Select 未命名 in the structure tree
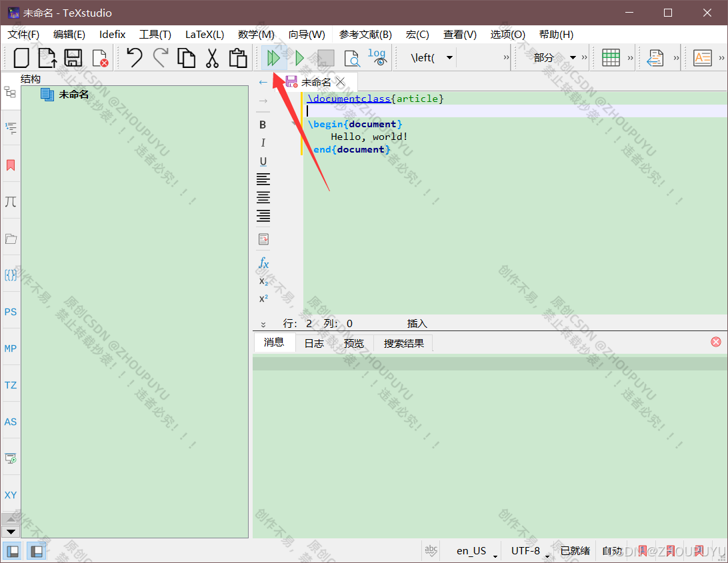This screenshot has width=728, height=563. click(x=73, y=95)
